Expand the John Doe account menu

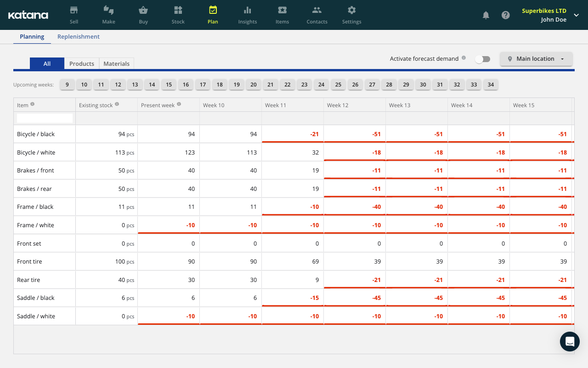point(577,15)
